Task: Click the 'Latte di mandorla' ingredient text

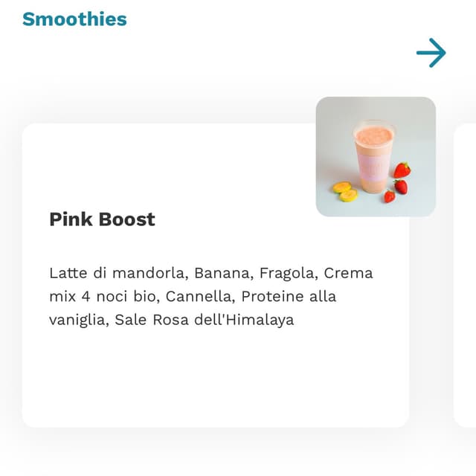Action: pyautogui.click(x=117, y=273)
